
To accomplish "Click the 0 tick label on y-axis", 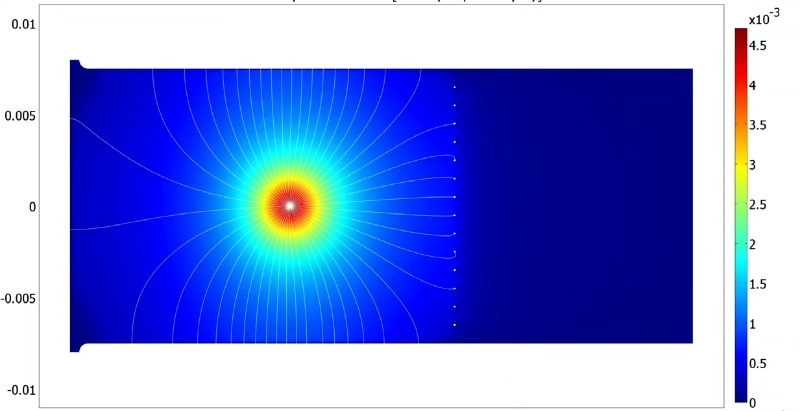I will click(x=33, y=207).
